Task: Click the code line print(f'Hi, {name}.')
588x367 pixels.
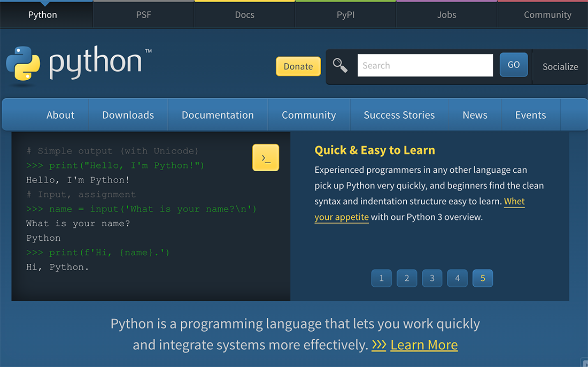Action: coord(98,253)
